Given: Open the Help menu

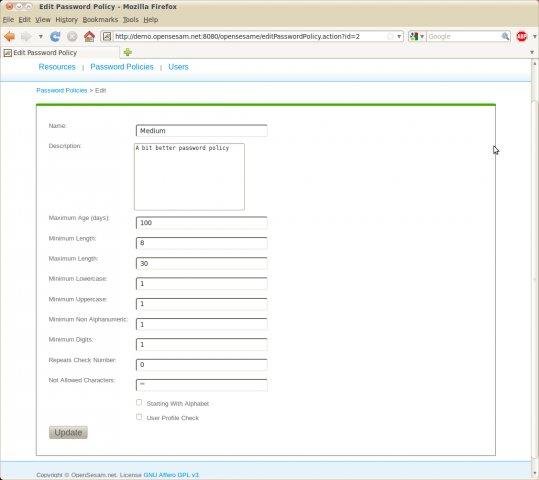Looking at the screenshot, I should 151,20.
